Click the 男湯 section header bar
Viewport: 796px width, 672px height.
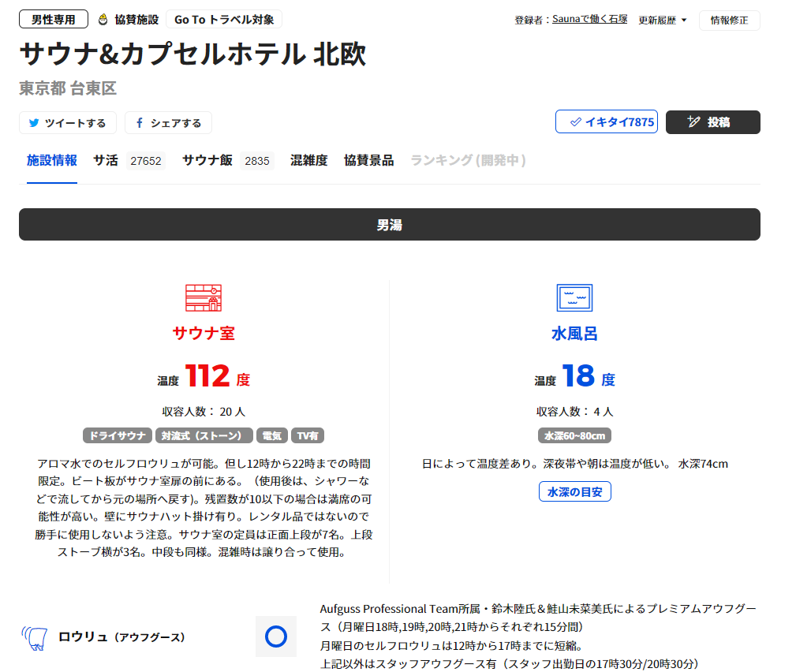pyautogui.click(x=390, y=224)
